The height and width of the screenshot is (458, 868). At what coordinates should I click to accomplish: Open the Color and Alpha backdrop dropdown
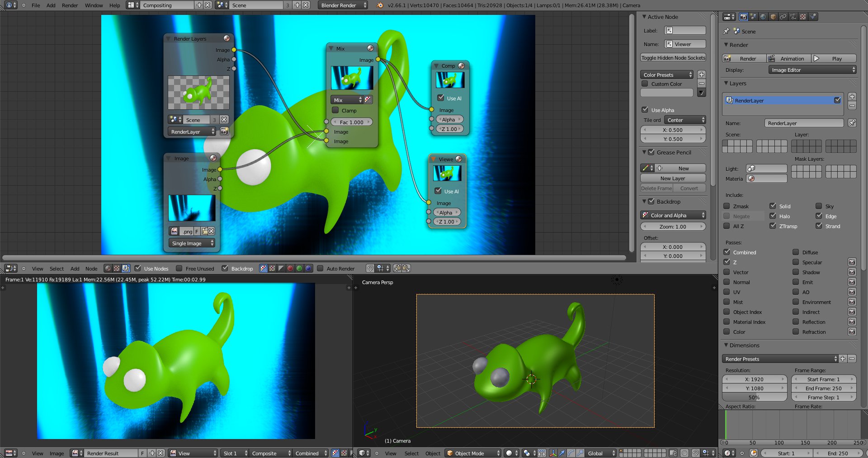[x=673, y=215]
